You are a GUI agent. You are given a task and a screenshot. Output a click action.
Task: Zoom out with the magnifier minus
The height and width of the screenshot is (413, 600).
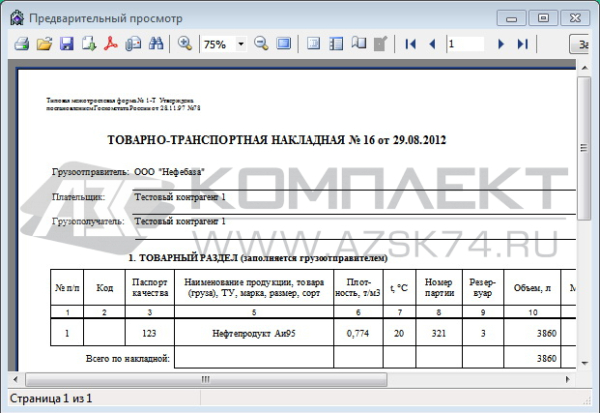pos(261,44)
